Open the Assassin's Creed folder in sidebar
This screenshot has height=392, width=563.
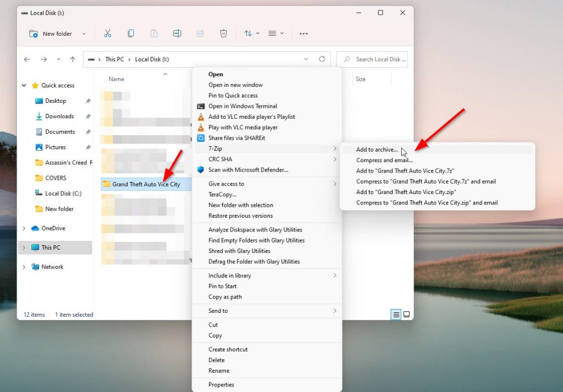64,163
